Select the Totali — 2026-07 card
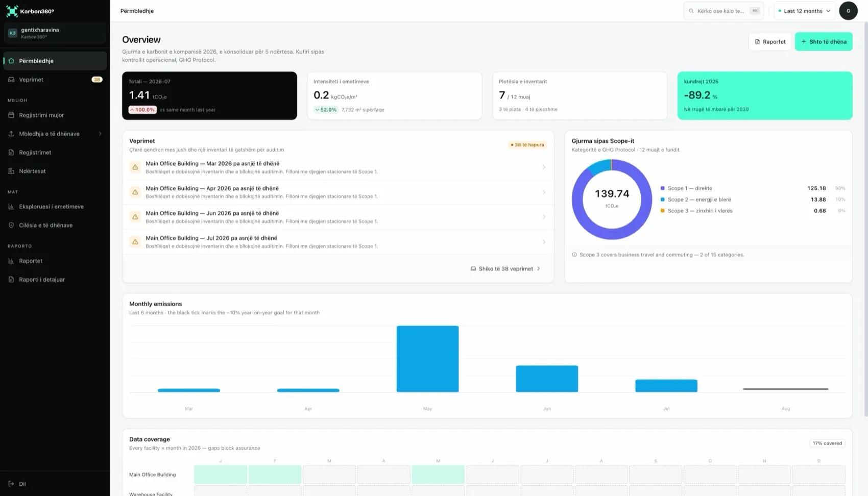 pyautogui.click(x=209, y=96)
